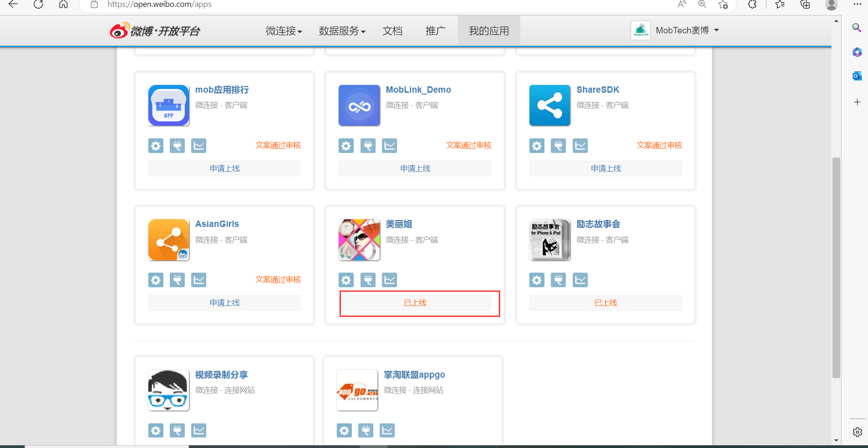
Task: Open settings gear for mob应用排行
Action: (156, 146)
